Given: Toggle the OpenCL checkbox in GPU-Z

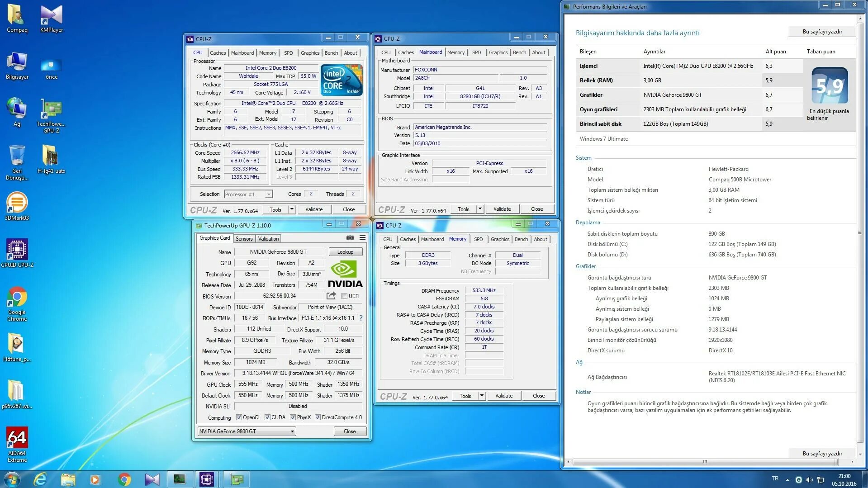Looking at the screenshot, I should pyautogui.click(x=239, y=417).
